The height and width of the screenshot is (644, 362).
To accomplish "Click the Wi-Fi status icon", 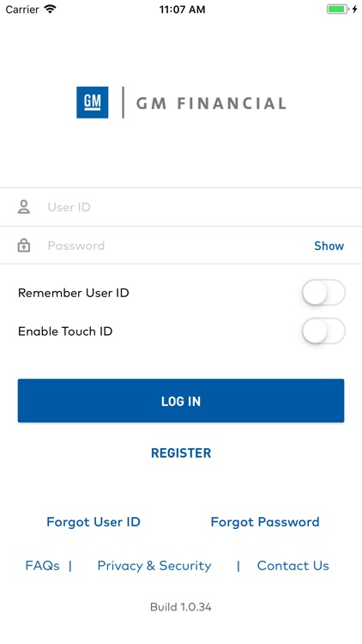I will (50, 9).
